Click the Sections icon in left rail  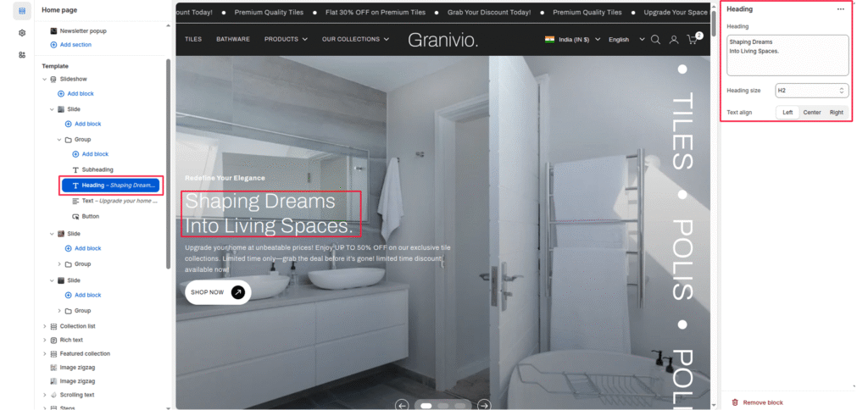click(x=22, y=10)
